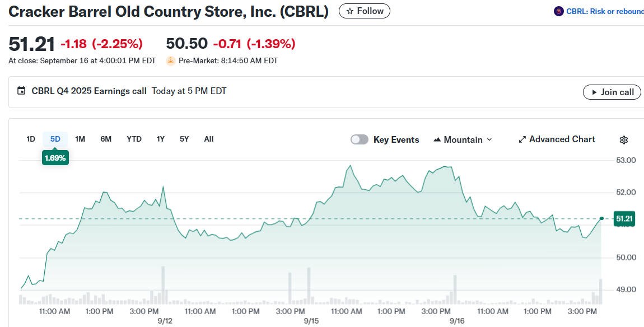Open the chart settings gear icon
The image size is (644, 327).
coord(623,139)
